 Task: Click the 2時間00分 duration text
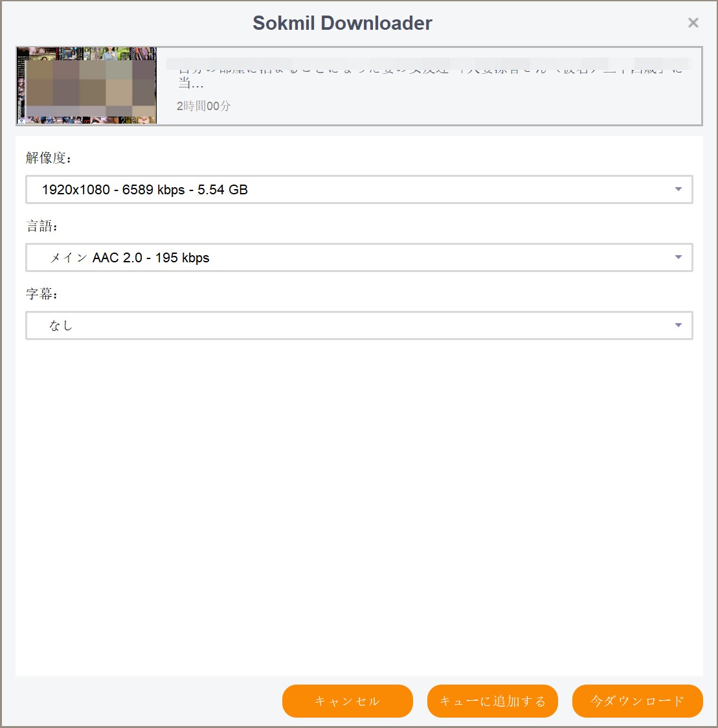[203, 106]
